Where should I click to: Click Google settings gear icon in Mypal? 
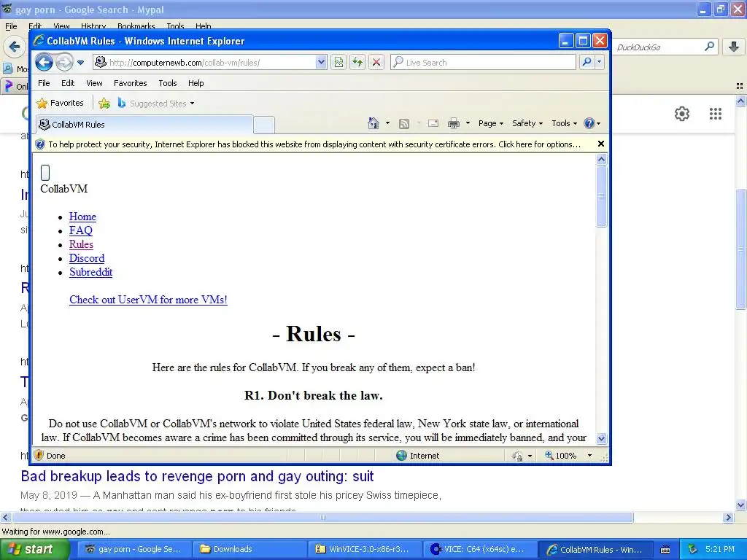(x=682, y=114)
